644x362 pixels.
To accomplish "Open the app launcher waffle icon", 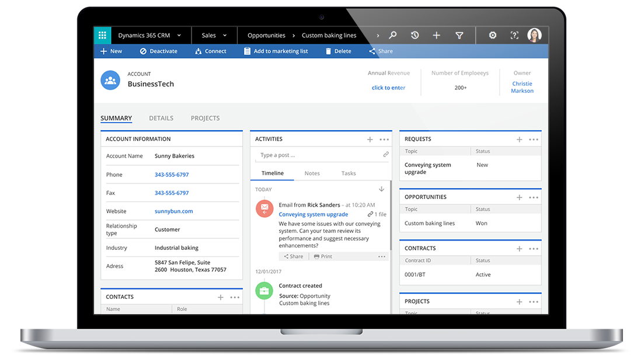I will 102,35.
